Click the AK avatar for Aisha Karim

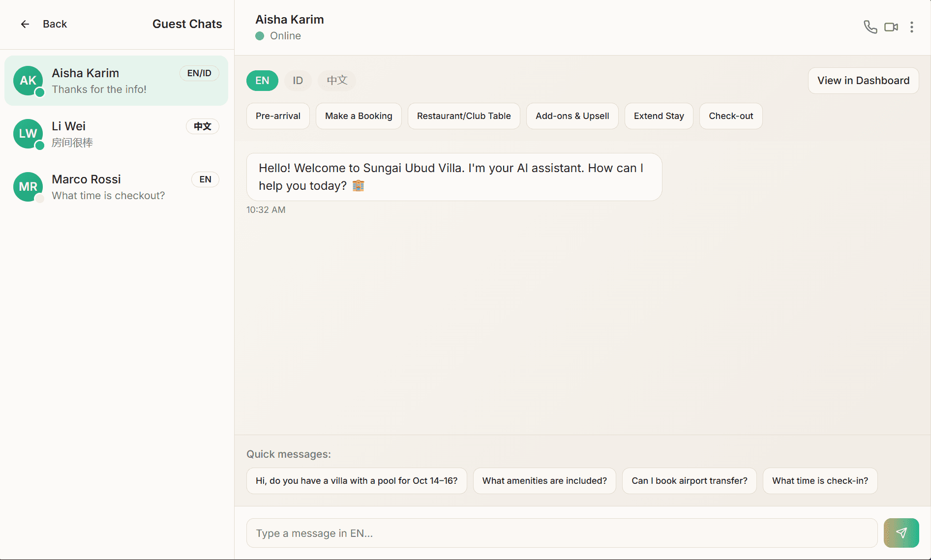tap(28, 81)
